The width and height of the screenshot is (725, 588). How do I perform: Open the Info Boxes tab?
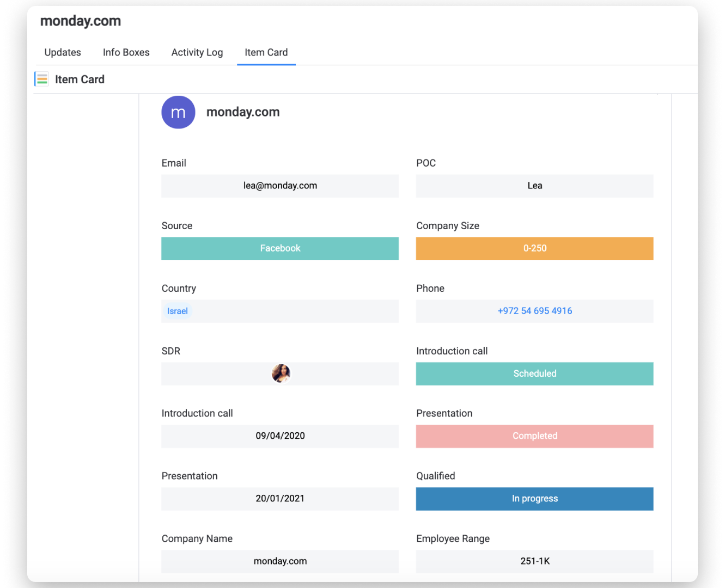point(126,52)
